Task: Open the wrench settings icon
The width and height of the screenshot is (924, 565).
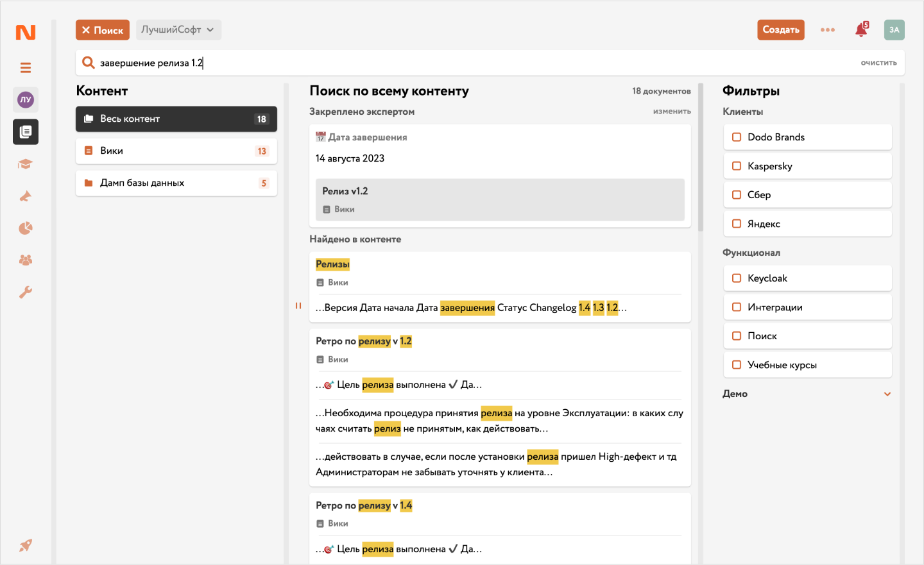Action: 26,292
